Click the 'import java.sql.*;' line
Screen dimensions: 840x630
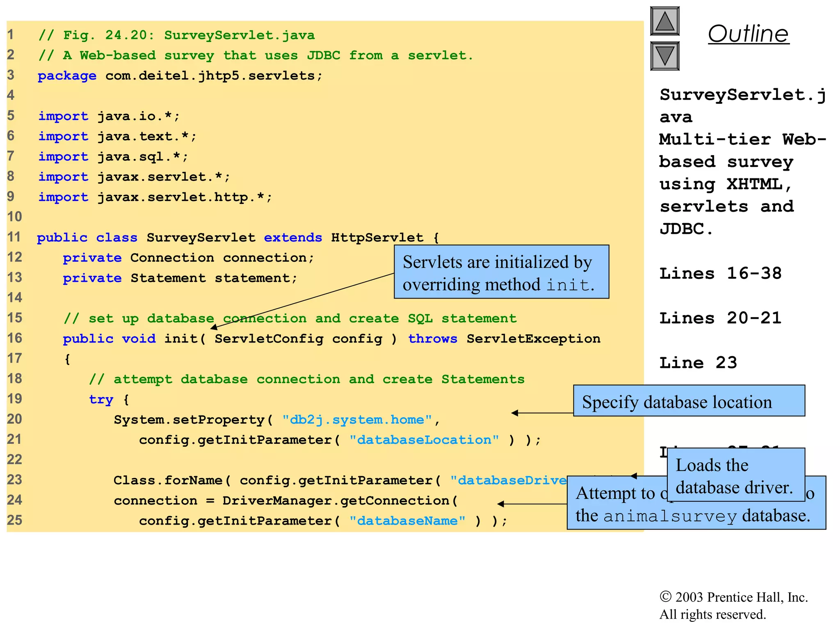113,157
